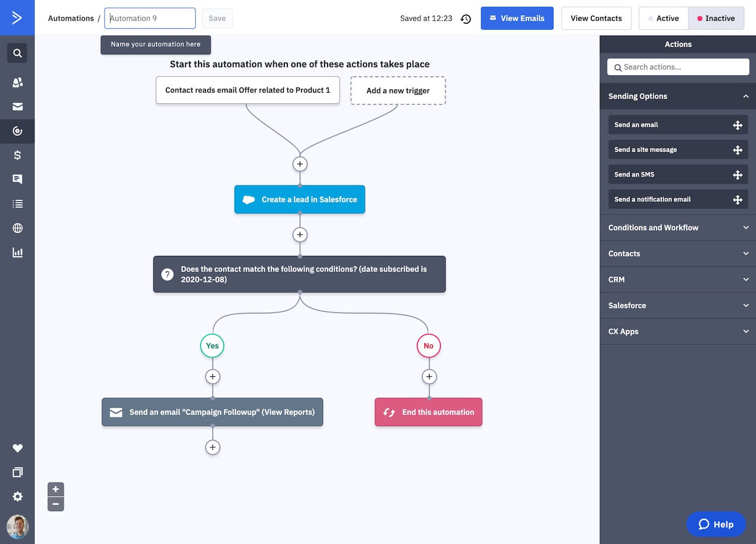Select the Send an SMS action
This screenshot has height=544, width=756.
[678, 174]
